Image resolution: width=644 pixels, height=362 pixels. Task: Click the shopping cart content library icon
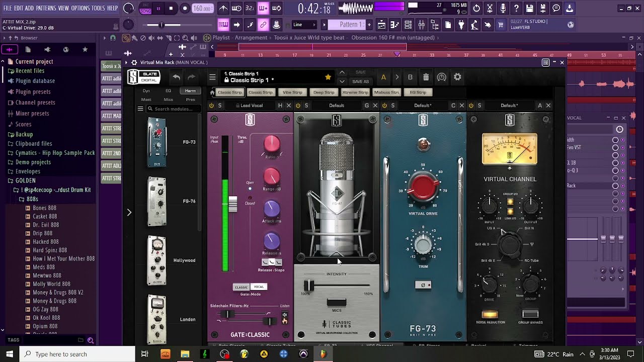point(501,25)
